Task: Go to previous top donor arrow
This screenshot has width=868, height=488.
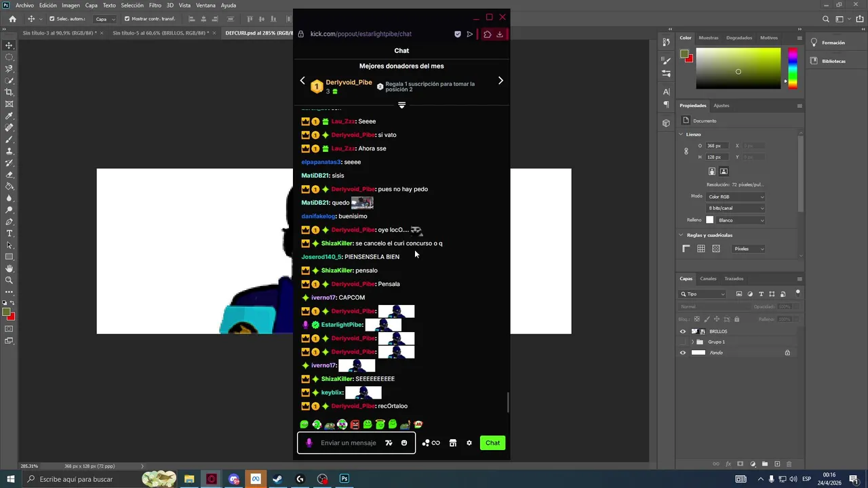Action: point(302,81)
